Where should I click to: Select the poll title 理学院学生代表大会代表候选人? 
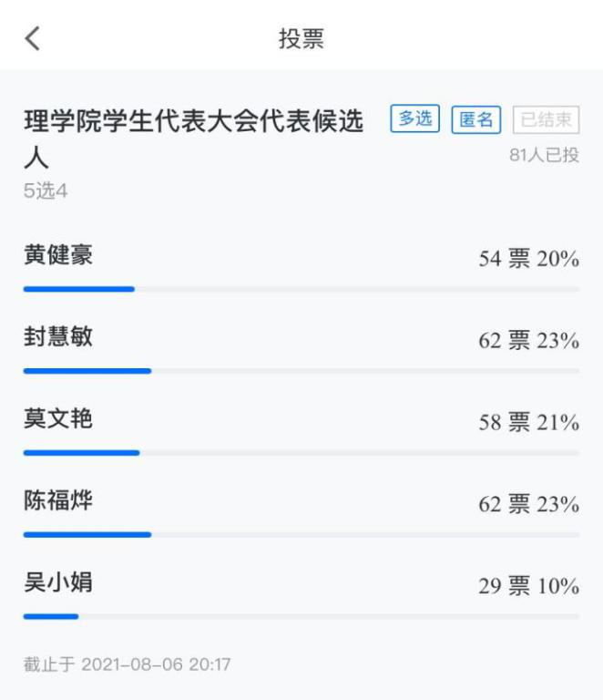pos(191,121)
